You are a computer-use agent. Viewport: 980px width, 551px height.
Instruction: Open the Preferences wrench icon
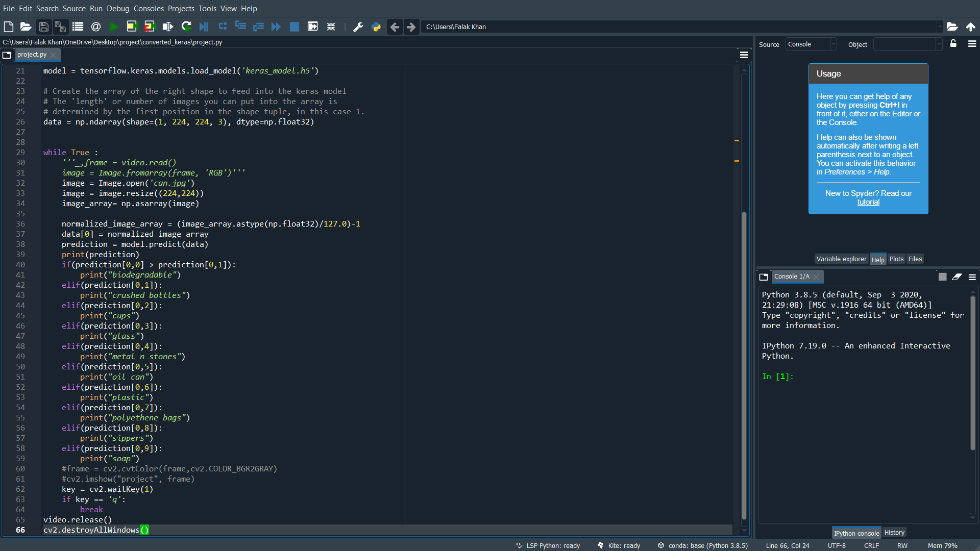tap(358, 27)
